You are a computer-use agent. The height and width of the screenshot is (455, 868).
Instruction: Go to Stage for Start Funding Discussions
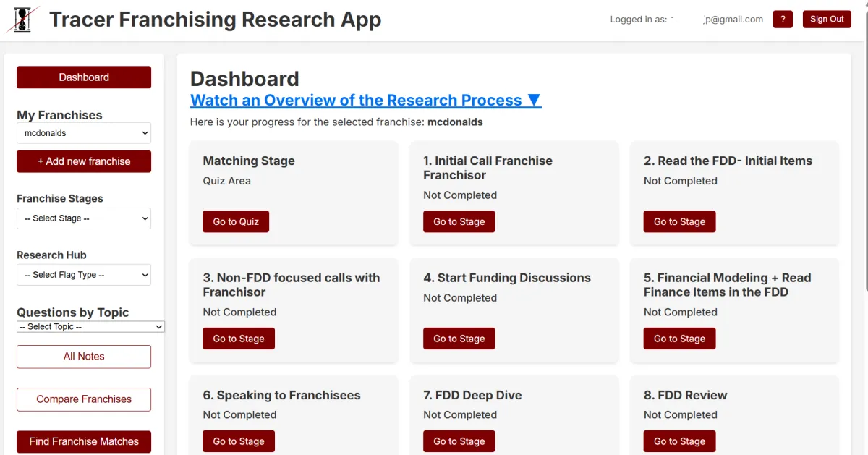(459, 339)
